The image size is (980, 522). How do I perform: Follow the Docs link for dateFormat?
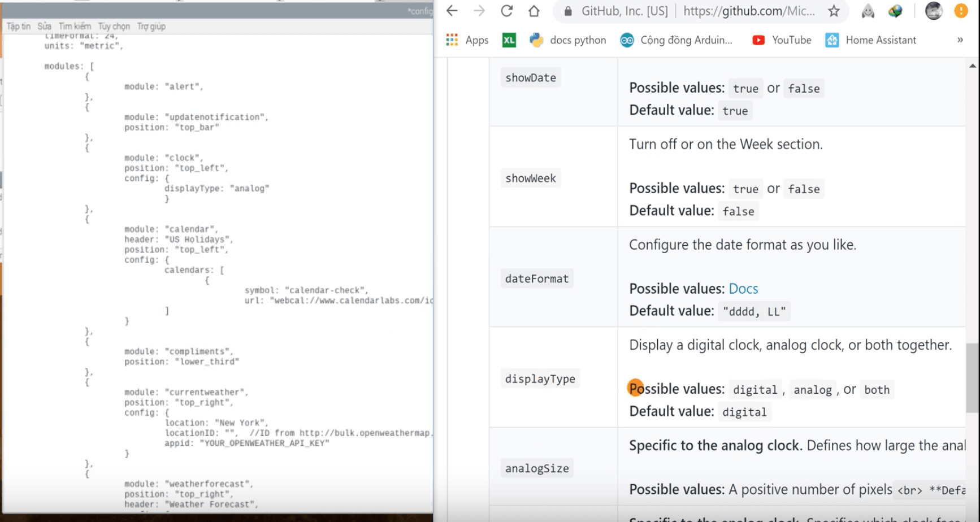coord(743,289)
